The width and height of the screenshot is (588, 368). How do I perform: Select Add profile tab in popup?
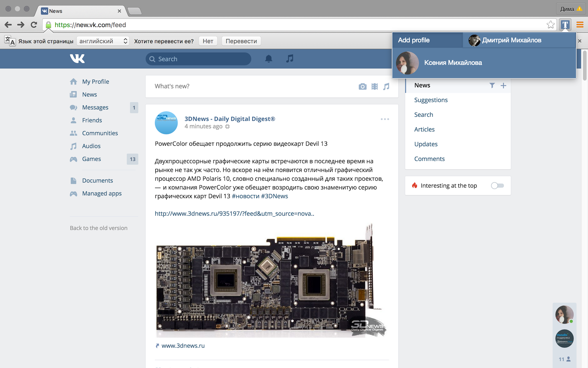(428, 40)
